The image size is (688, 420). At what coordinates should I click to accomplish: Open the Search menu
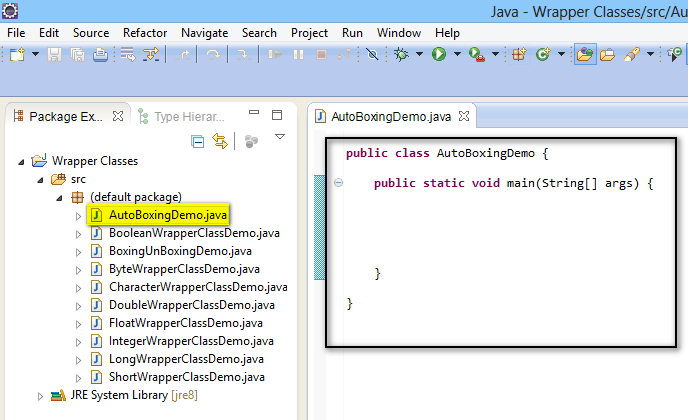coord(259,33)
